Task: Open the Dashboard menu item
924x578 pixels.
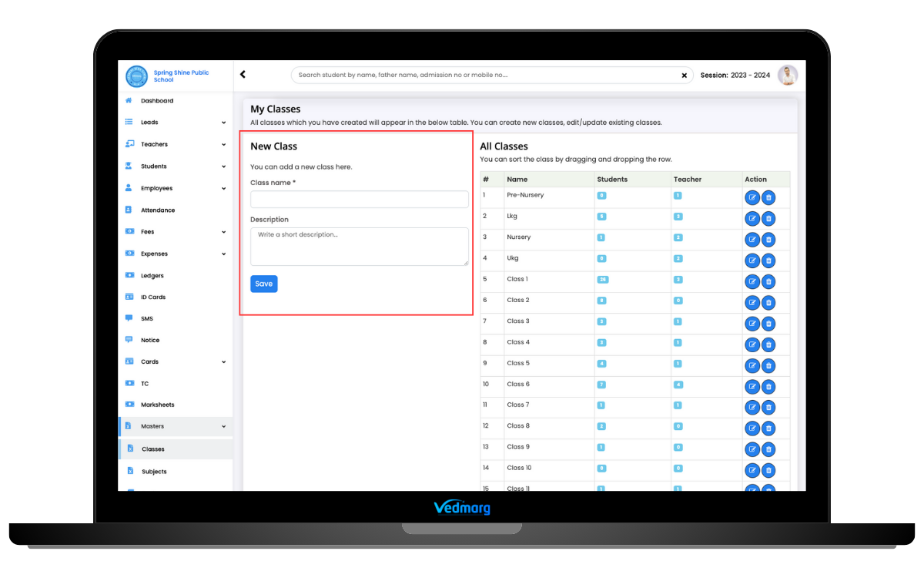Action: [x=157, y=101]
